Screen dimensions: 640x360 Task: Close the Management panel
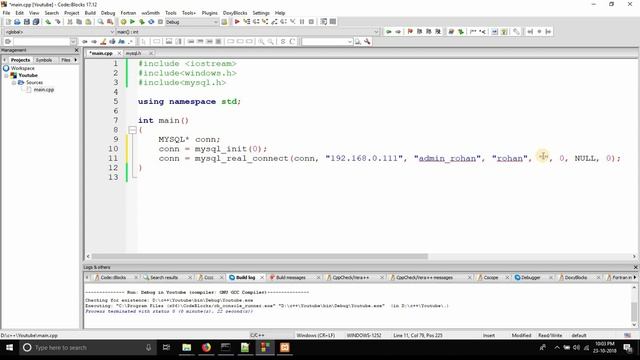pos(76,50)
